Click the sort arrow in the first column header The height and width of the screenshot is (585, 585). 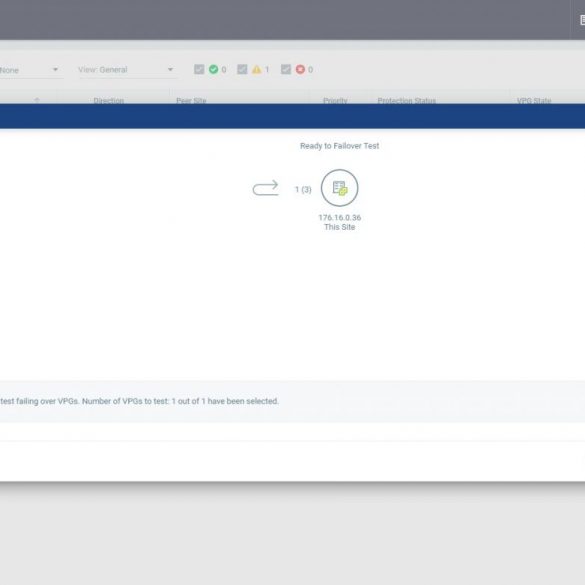37,100
